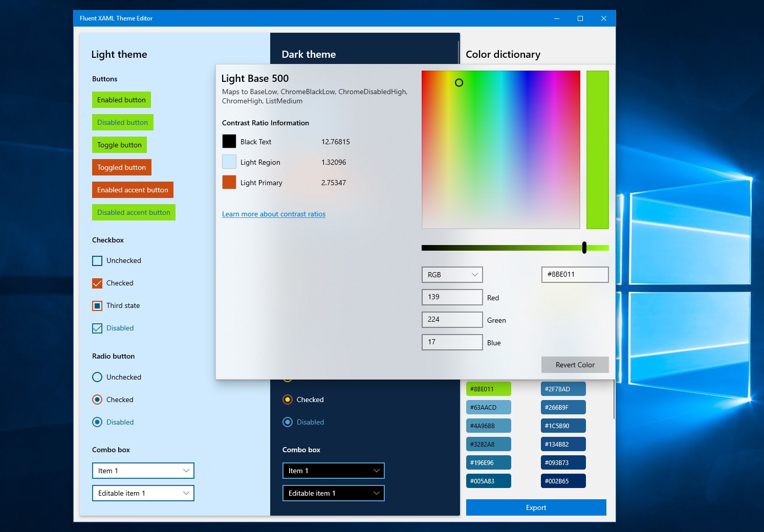Viewport: 764px width, 532px height.
Task: Select the #63AACD color swatch
Action: 488,407
